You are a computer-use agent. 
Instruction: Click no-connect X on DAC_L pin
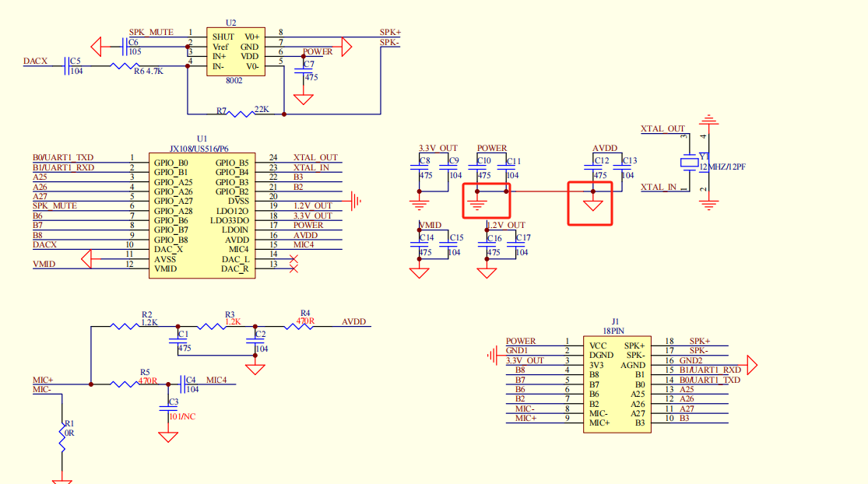(x=293, y=259)
